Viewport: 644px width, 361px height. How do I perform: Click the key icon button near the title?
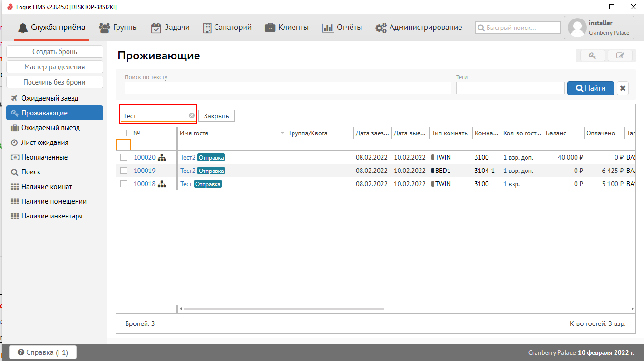(x=593, y=56)
